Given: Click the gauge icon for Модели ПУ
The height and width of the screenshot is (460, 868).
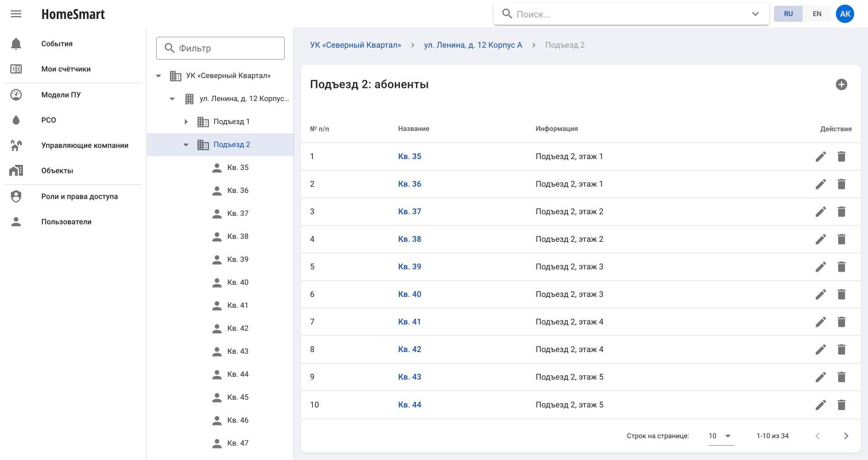Looking at the screenshot, I should (x=16, y=95).
